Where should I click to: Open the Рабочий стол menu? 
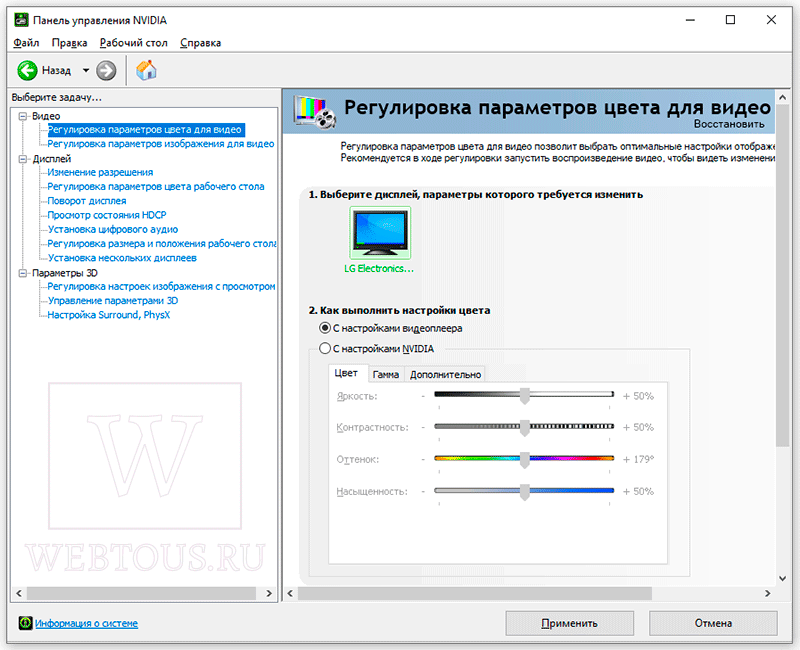tap(134, 43)
